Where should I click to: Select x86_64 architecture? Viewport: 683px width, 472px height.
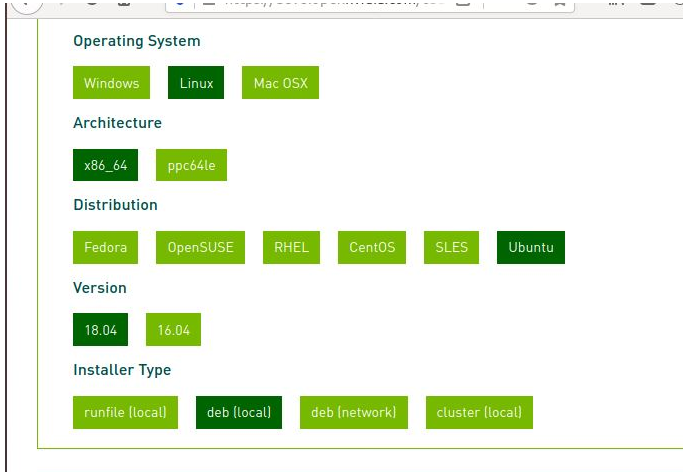tap(105, 165)
